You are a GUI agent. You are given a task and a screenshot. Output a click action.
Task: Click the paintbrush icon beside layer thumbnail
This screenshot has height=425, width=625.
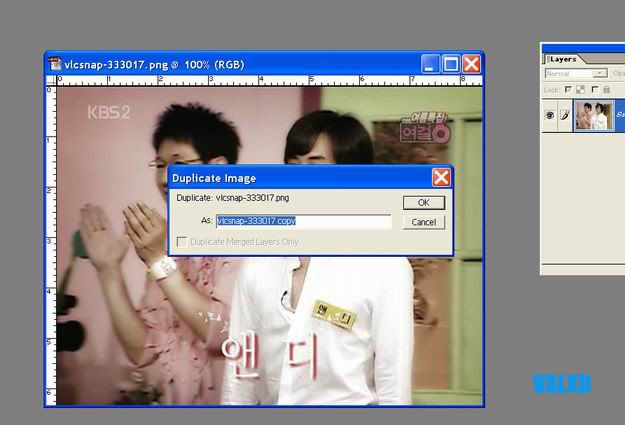click(564, 115)
